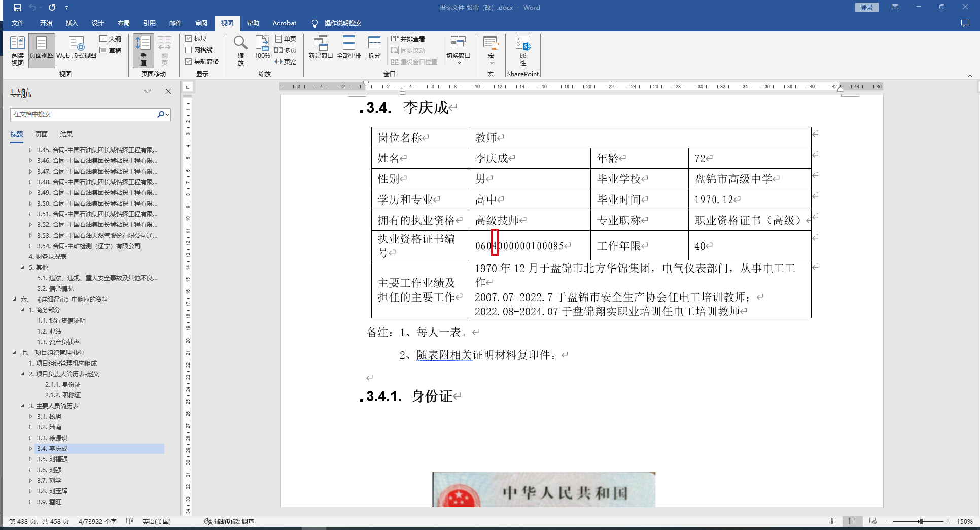Close the Navigation pane with X
The width and height of the screenshot is (980, 530).
coord(168,91)
